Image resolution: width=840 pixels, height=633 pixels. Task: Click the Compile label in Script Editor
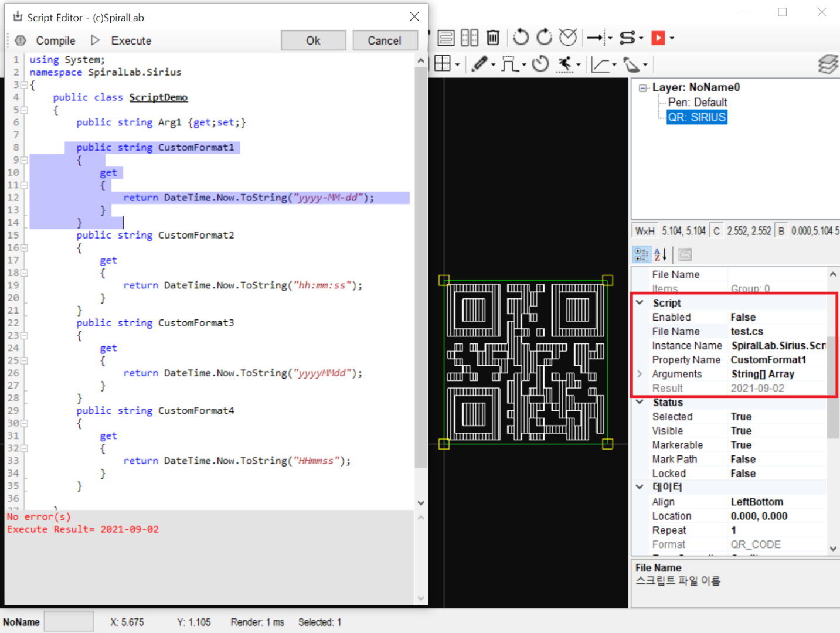(56, 40)
